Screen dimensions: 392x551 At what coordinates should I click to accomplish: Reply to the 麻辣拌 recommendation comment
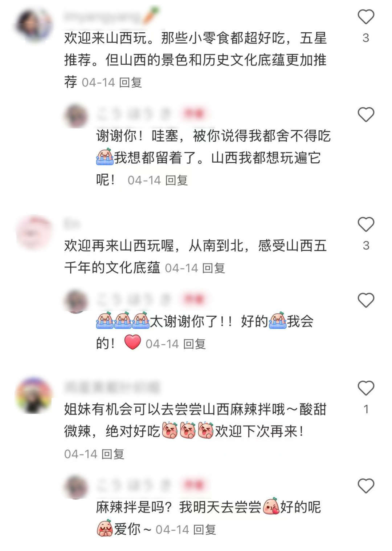pyautogui.click(x=113, y=454)
